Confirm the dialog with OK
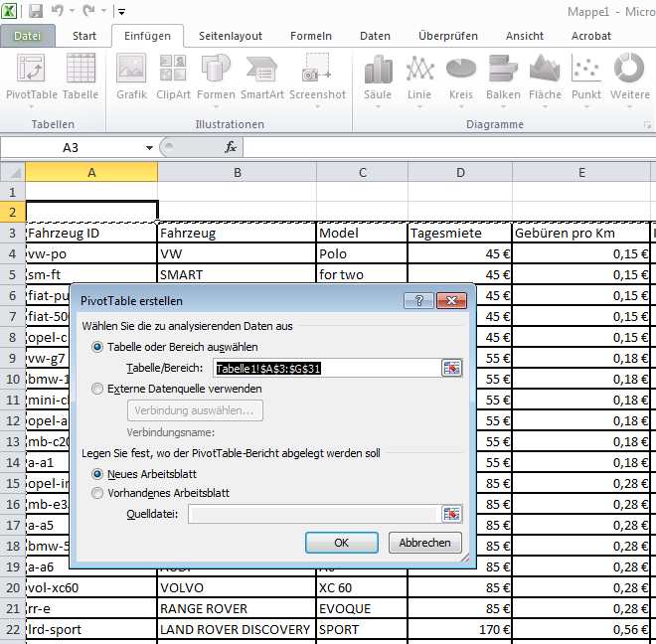The height and width of the screenshot is (644, 656). [341, 543]
